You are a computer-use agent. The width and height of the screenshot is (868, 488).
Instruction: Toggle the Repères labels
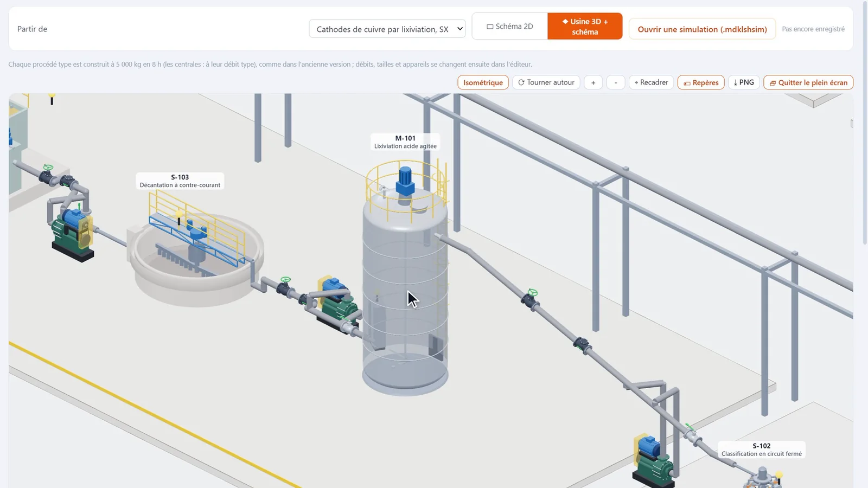click(701, 82)
